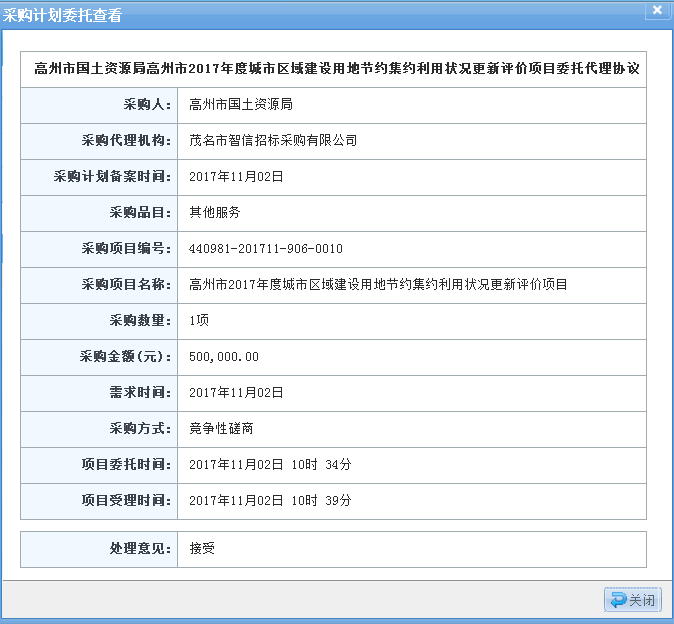674x624 pixels.
Task: Click the 处理意见 label
Action: 140,549
